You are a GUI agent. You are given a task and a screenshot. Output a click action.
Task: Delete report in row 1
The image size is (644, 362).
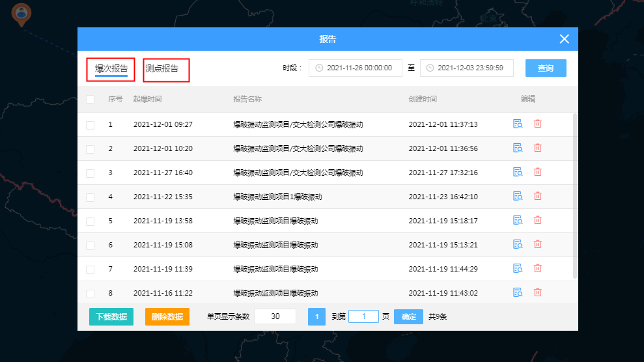coord(538,124)
